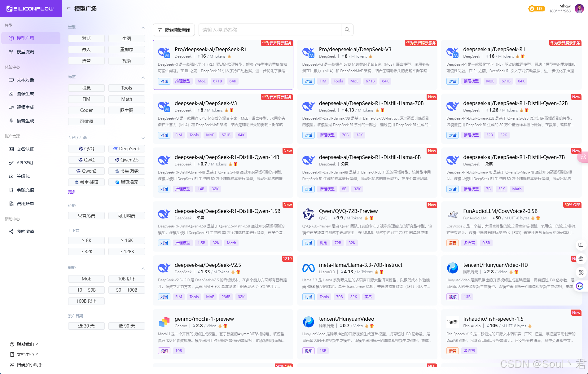588x374 pixels.
Task: Toggle the 生图 type filter
Action: click(127, 38)
